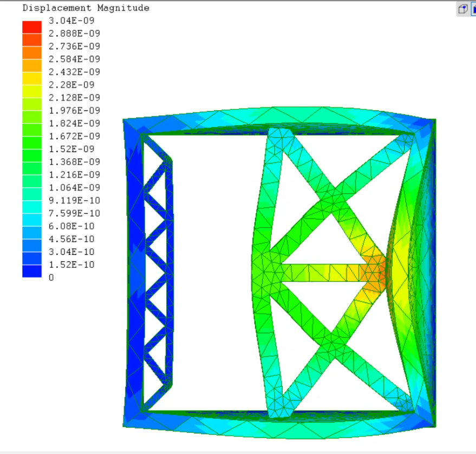Click legend value 6.08E-10

tap(71, 226)
